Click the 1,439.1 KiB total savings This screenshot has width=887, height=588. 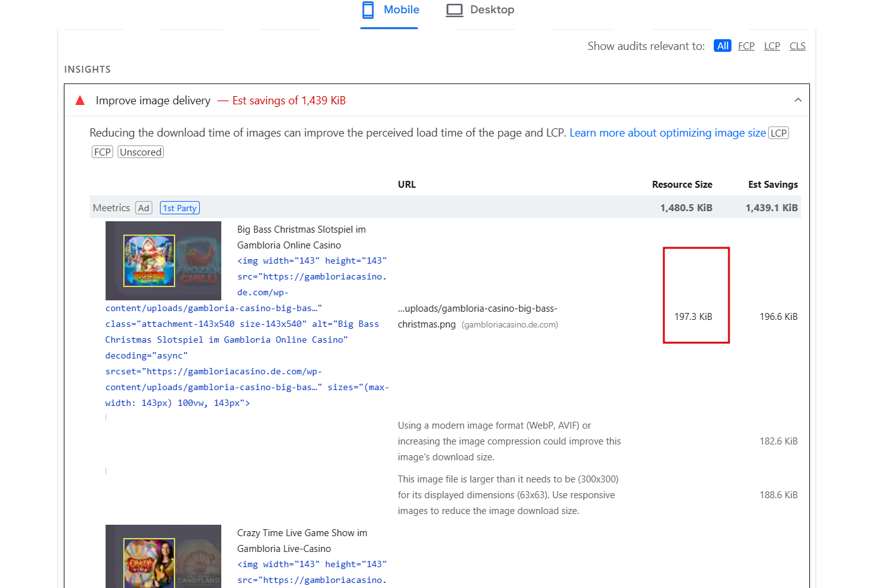click(x=771, y=208)
